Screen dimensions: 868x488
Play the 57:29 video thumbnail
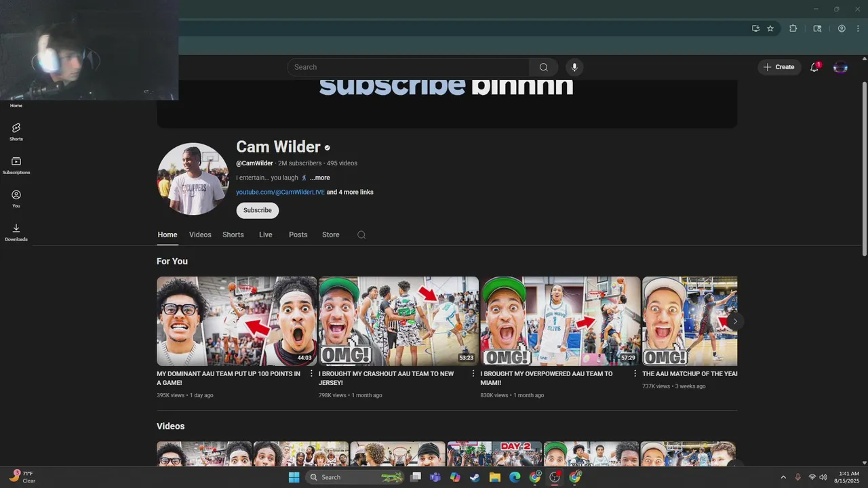point(561,321)
